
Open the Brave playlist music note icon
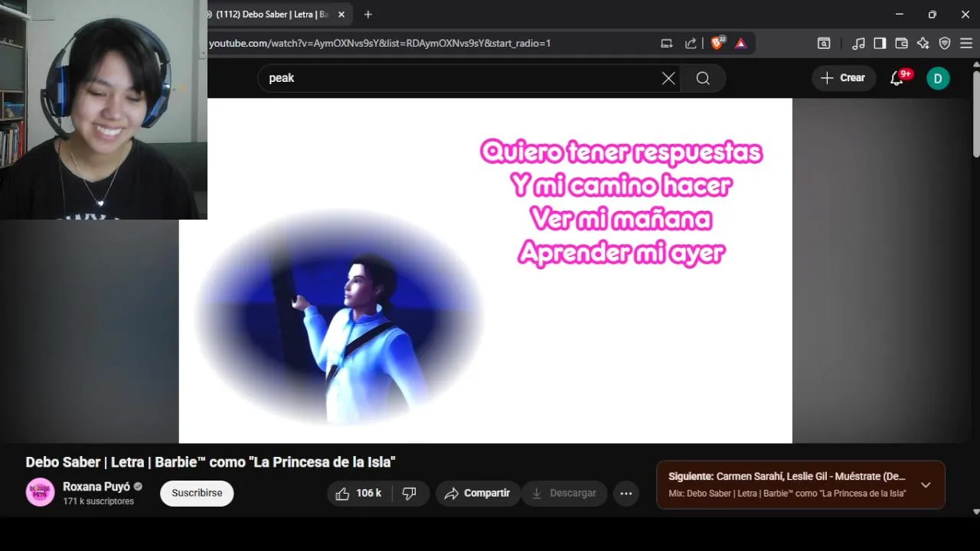pyautogui.click(x=858, y=44)
